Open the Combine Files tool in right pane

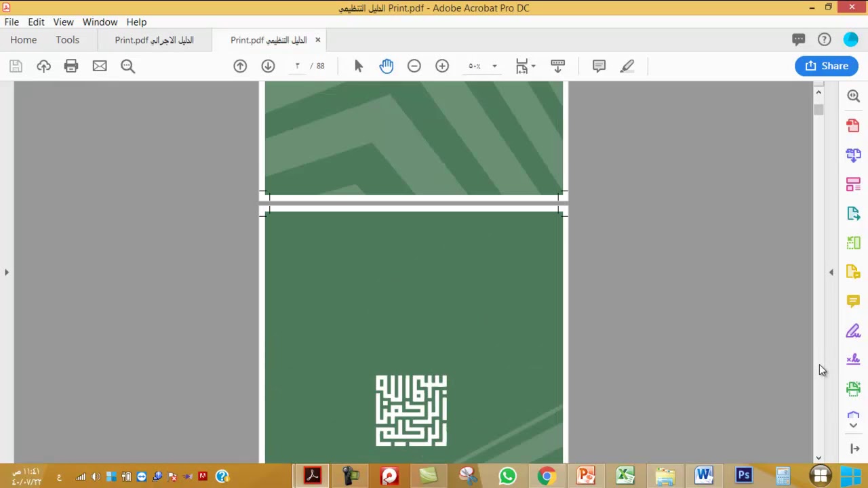[x=853, y=155]
